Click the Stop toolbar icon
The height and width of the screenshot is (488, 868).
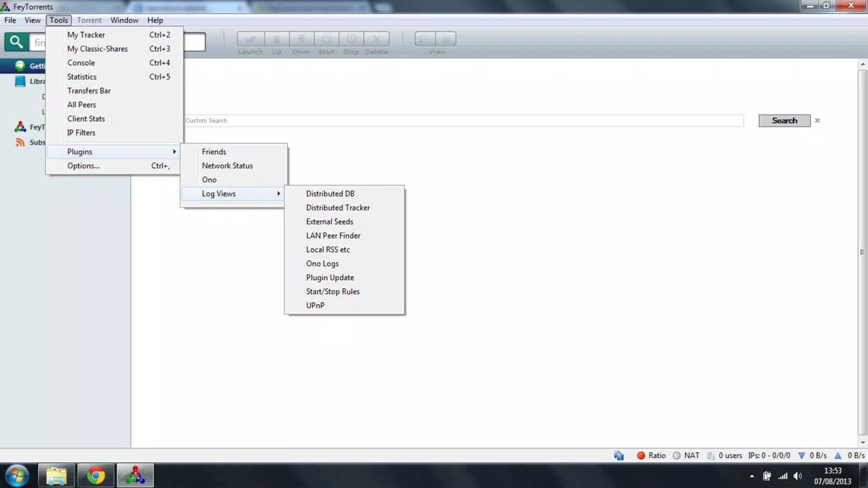click(x=351, y=39)
